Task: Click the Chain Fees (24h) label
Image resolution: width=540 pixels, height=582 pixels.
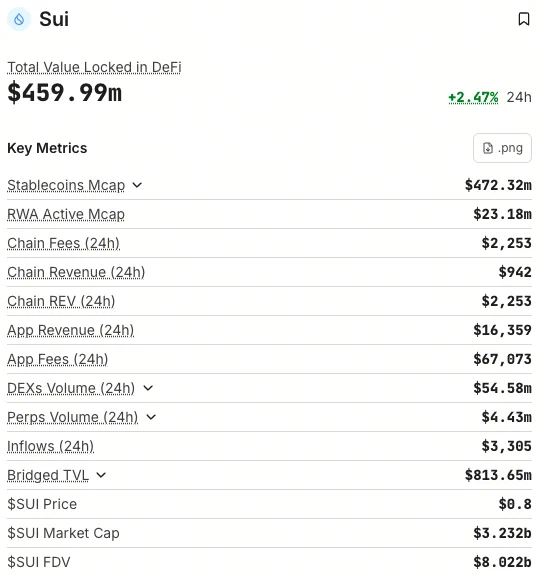Action: click(63, 243)
